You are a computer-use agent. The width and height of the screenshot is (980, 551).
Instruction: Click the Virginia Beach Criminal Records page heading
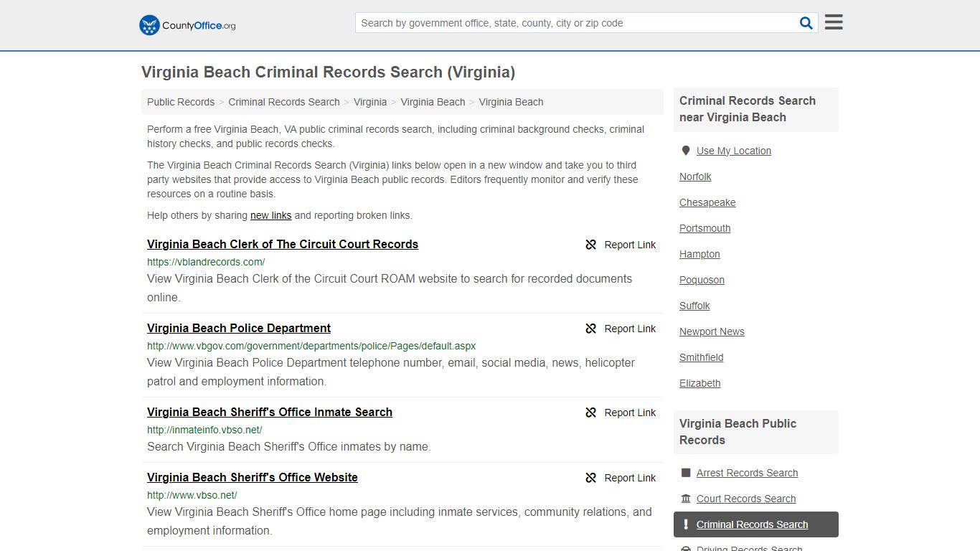(328, 72)
